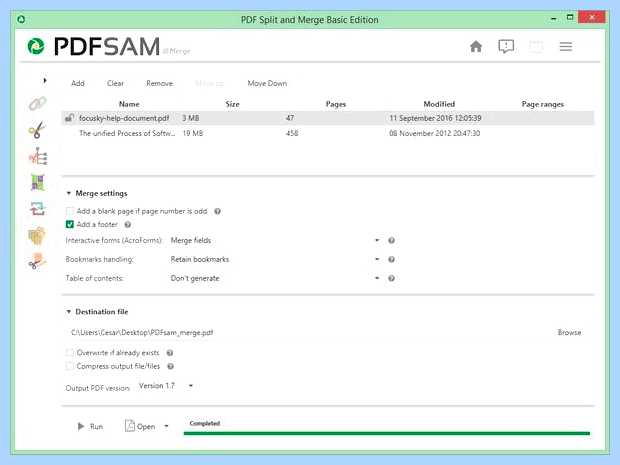Expand the sidebar with the small arrow
620x465 pixels.
point(45,81)
